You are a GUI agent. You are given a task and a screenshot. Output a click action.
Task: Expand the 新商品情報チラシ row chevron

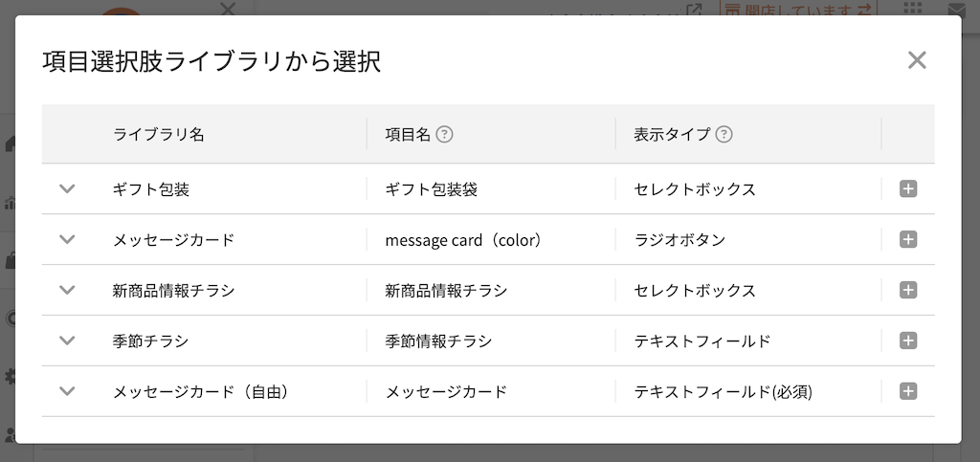(67, 290)
